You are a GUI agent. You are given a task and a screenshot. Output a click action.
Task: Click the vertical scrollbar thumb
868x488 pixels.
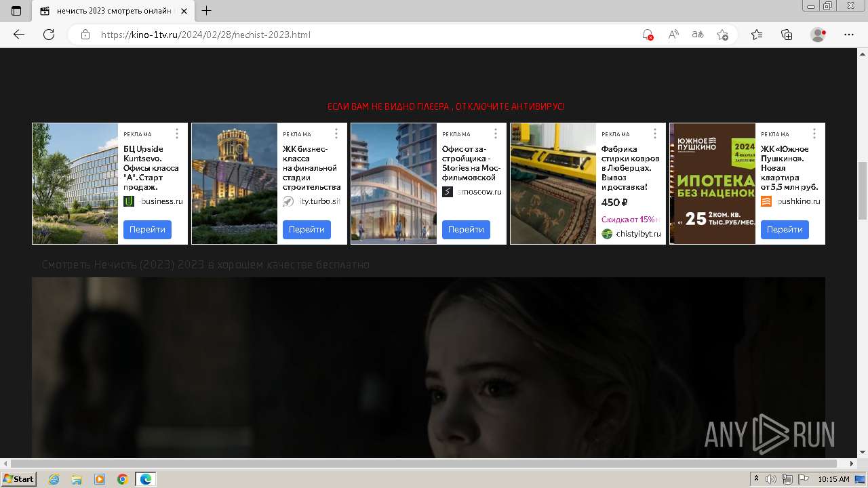coord(863,191)
